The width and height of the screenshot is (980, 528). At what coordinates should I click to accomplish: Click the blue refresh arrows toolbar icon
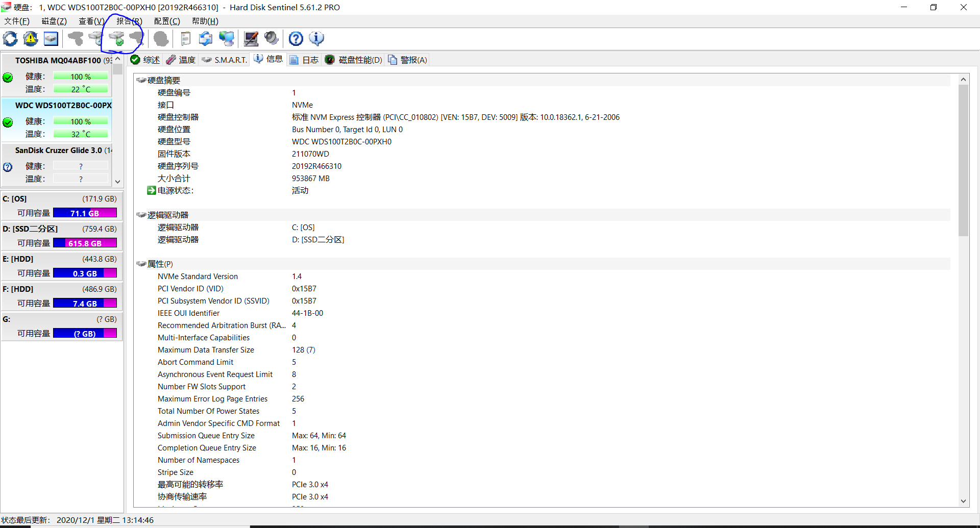tap(10, 39)
